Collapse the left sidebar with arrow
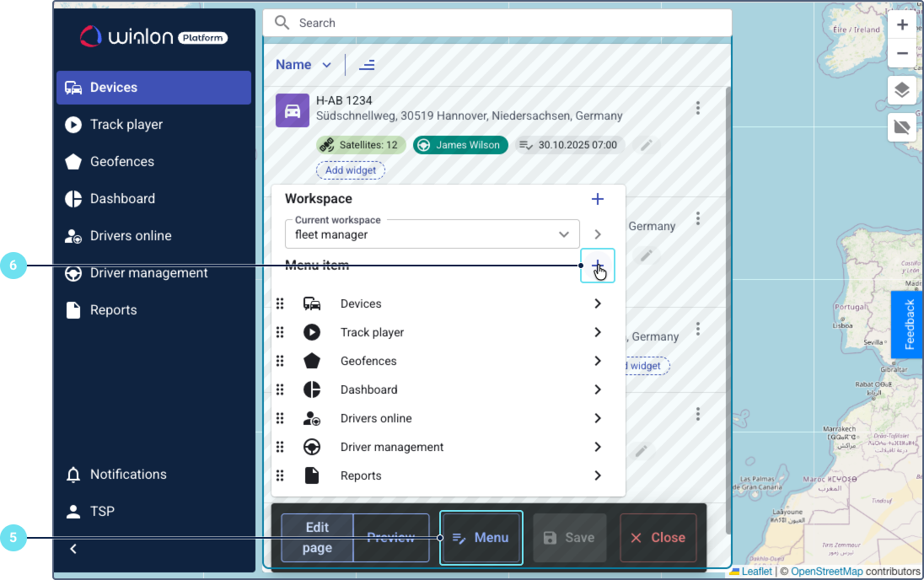The height and width of the screenshot is (580, 924). pyautogui.click(x=73, y=549)
